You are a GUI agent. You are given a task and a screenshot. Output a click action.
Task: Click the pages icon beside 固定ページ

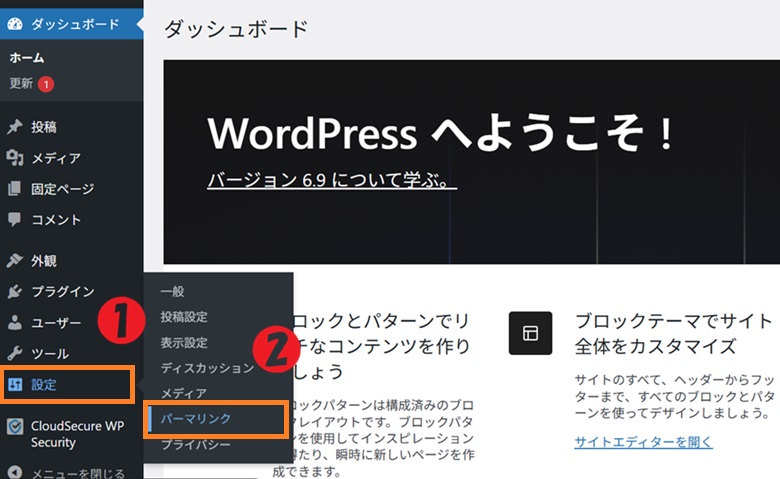coord(15,189)
